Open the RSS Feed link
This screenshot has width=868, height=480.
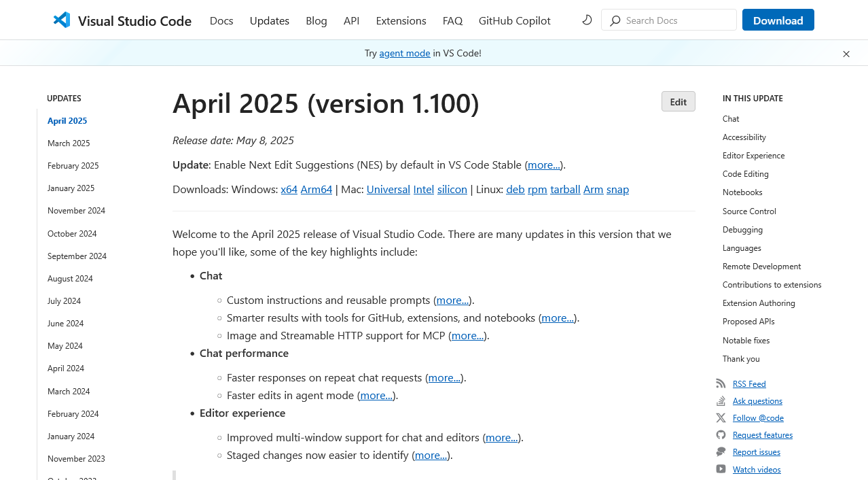click(749, 384)
